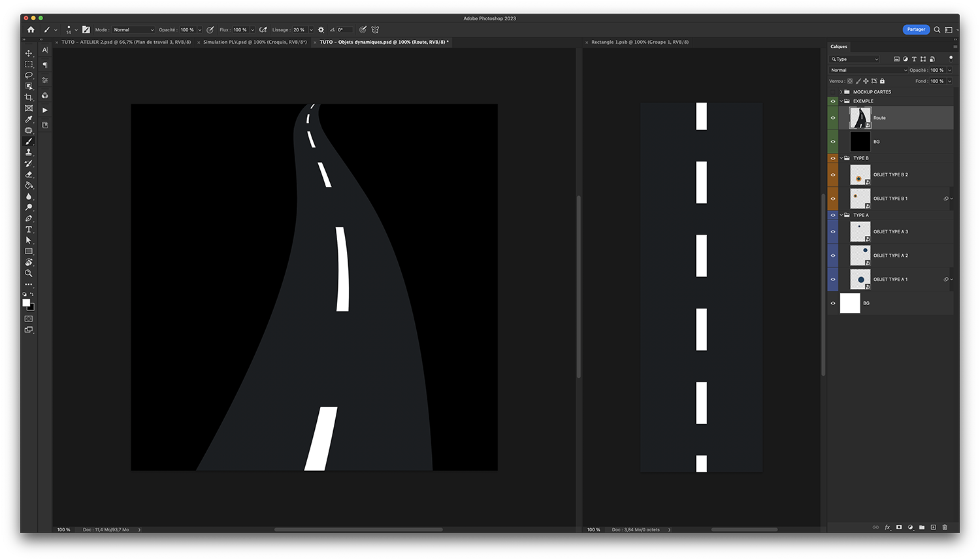Create a new layer from panel footer
980x560 pixels.
933,527
